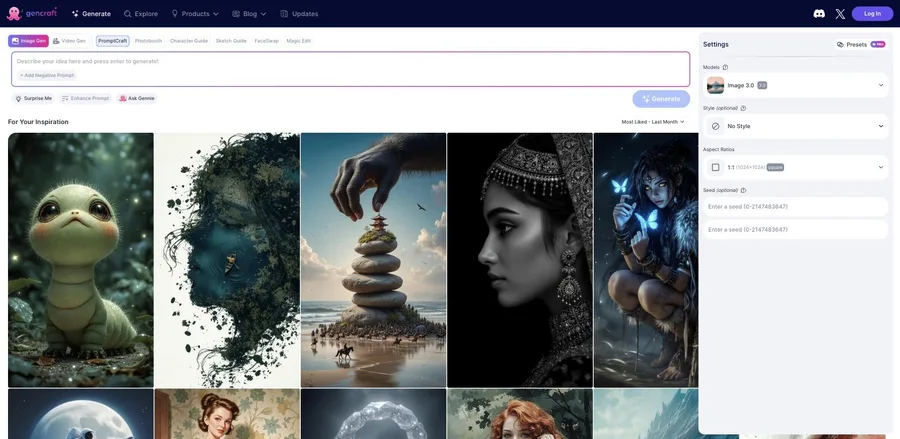Open the red-haired woman image thumbnail

pyautogui.click(x=520, y=414)
